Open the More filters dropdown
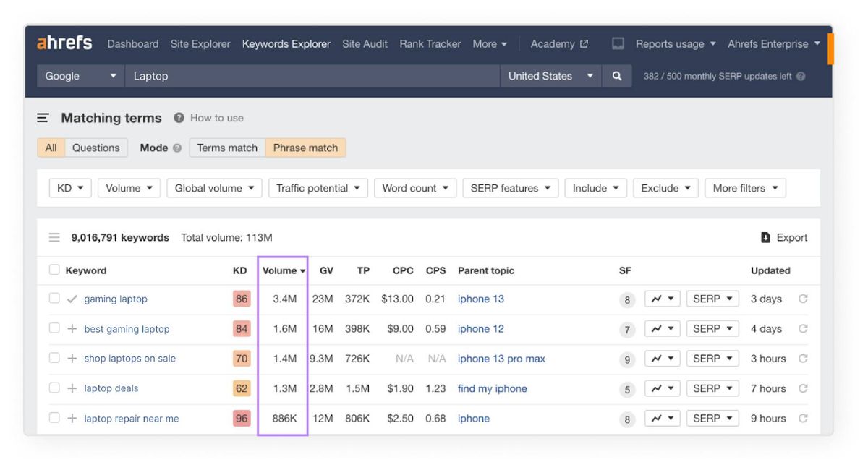Screen dimensions: 868x470 [745, 188]
